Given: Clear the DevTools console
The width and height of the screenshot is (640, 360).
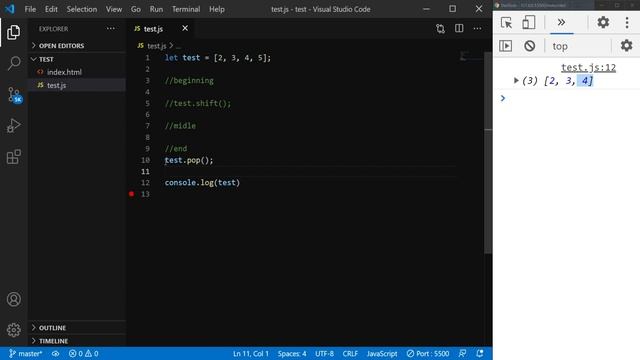Looking at the screenshot, I should pos(529,46).
